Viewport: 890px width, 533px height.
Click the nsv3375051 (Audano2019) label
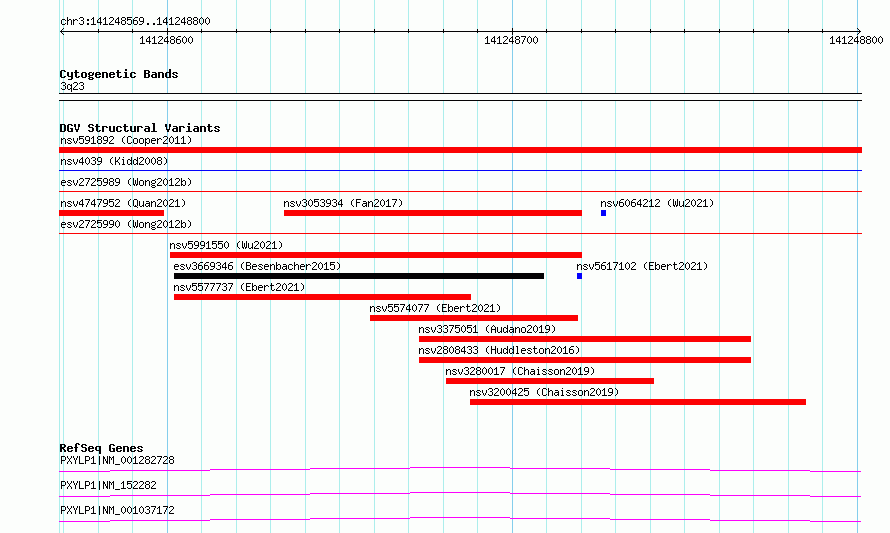click(487, 329)
